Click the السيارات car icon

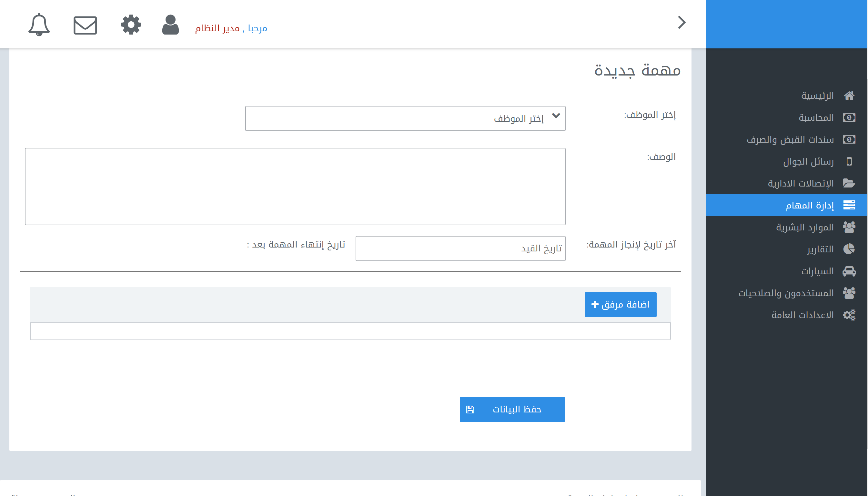tap(850, 271)
